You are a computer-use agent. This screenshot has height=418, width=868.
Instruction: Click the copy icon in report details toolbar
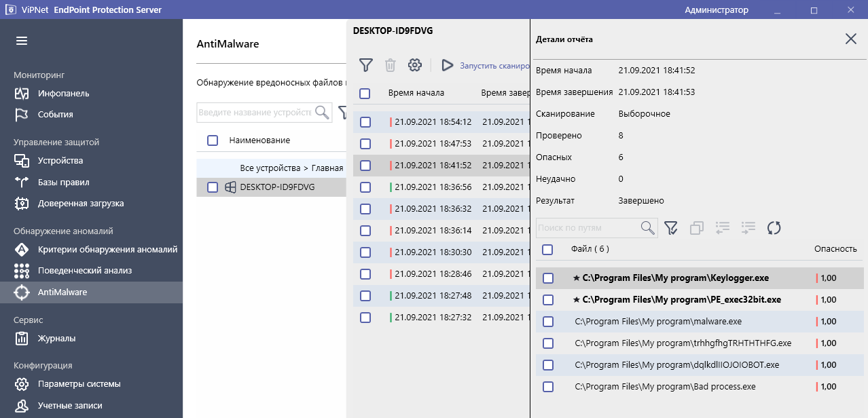[696, 228]
